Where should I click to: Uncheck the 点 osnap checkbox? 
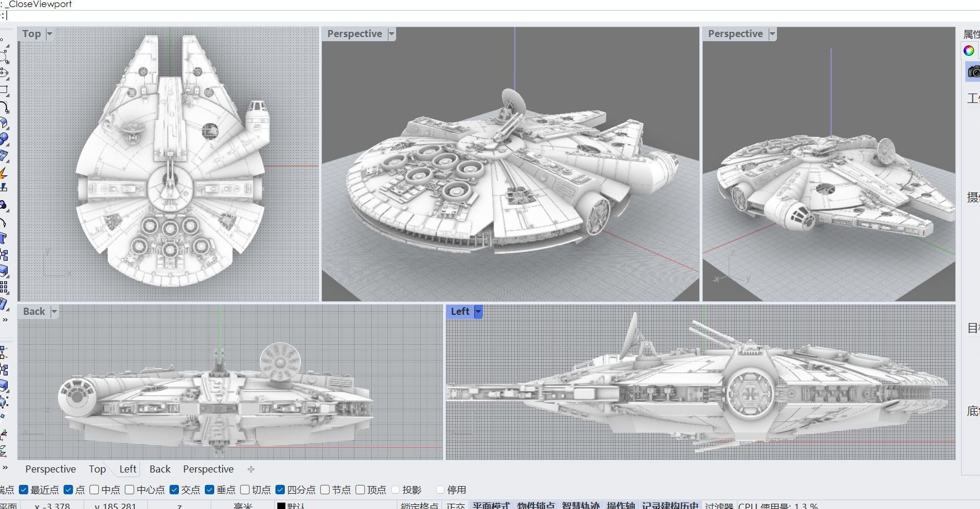click(68, 490)
